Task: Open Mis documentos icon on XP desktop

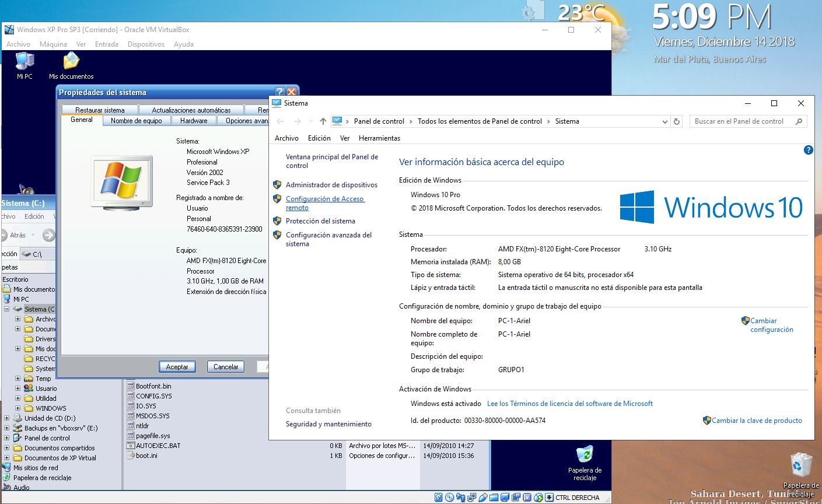Action: point(71,65)
